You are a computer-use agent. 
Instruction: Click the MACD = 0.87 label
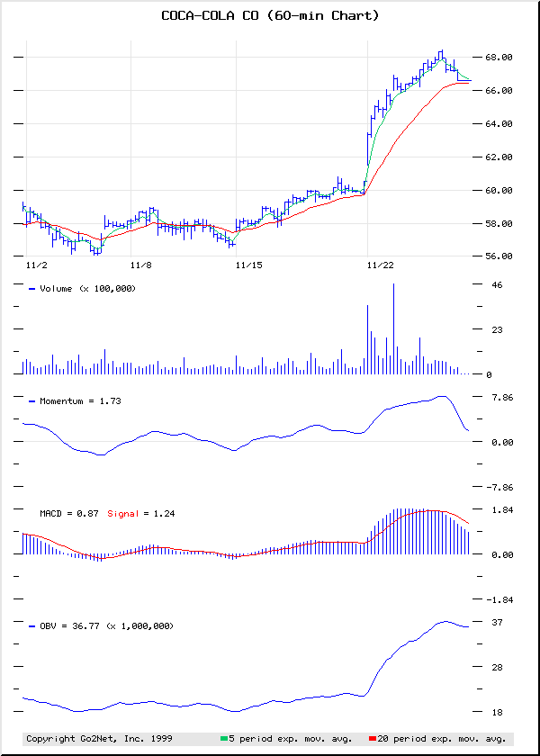click(70, 514)
